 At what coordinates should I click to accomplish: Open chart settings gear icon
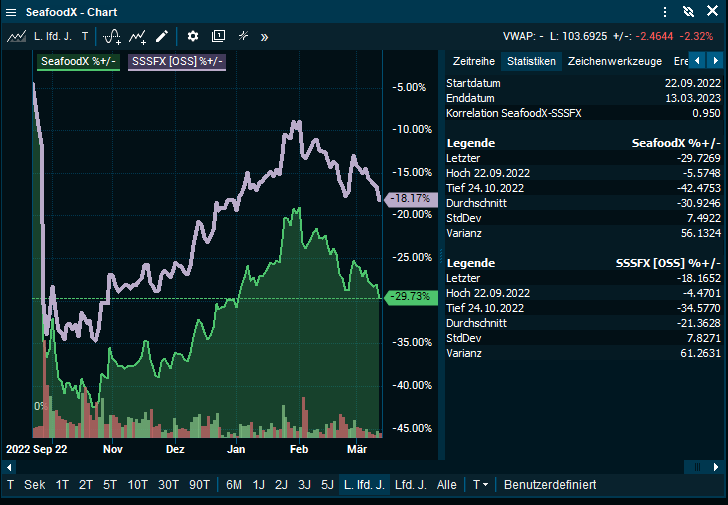click(193, 36)
